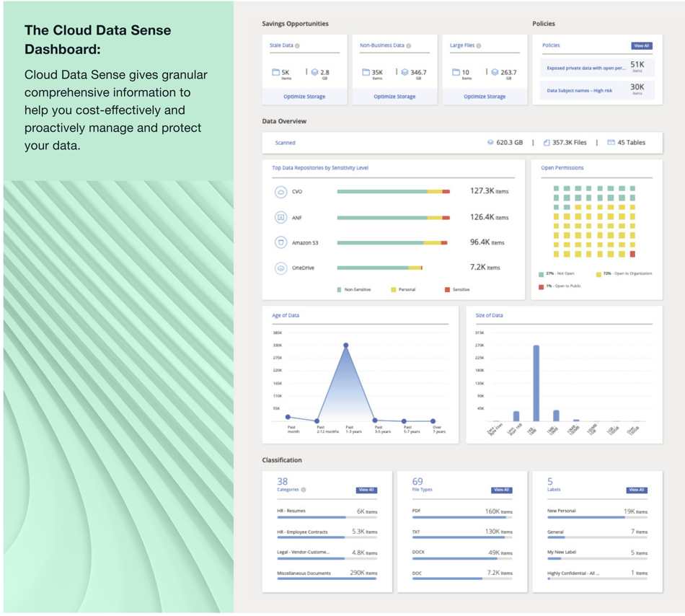Click Optimize Storage under Stale Data
685x616 pixels.
click(304, 97)
